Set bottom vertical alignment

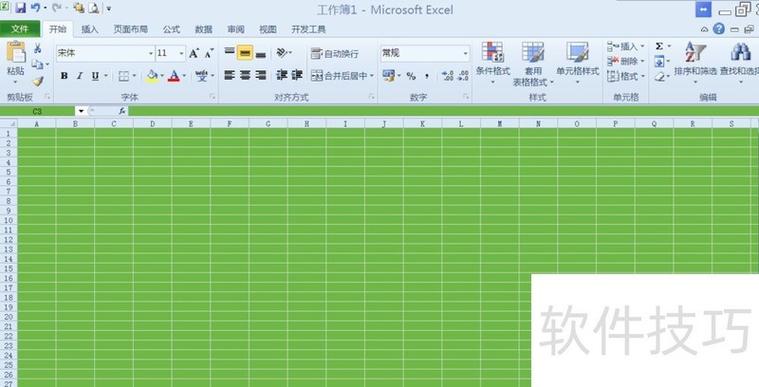[x=261, y=53]
